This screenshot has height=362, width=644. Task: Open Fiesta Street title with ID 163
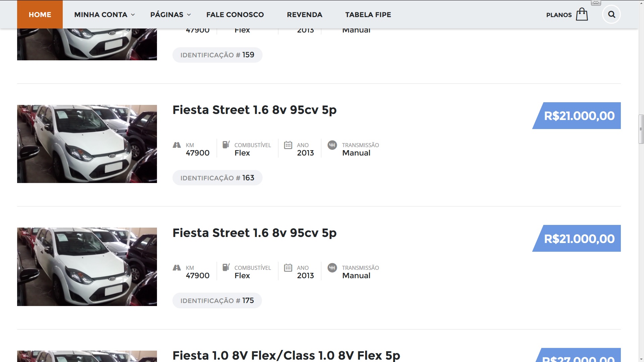(x=254, y=110)
